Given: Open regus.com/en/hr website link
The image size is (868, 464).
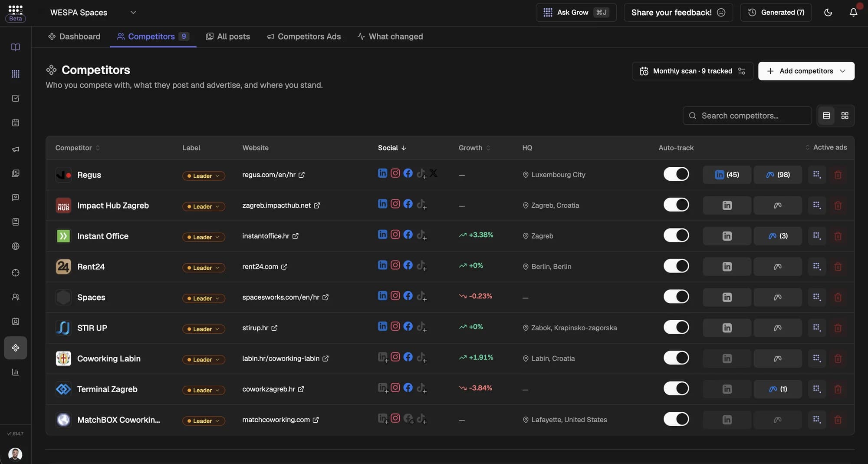Looking at the screenshot, I should (273, 175).
